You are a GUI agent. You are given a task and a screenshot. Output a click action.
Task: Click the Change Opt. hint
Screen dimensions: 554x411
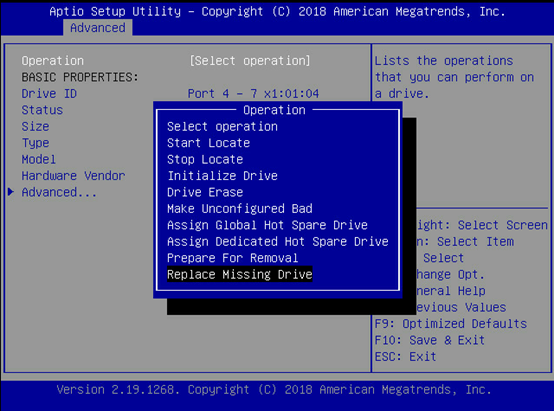(450, 275)
